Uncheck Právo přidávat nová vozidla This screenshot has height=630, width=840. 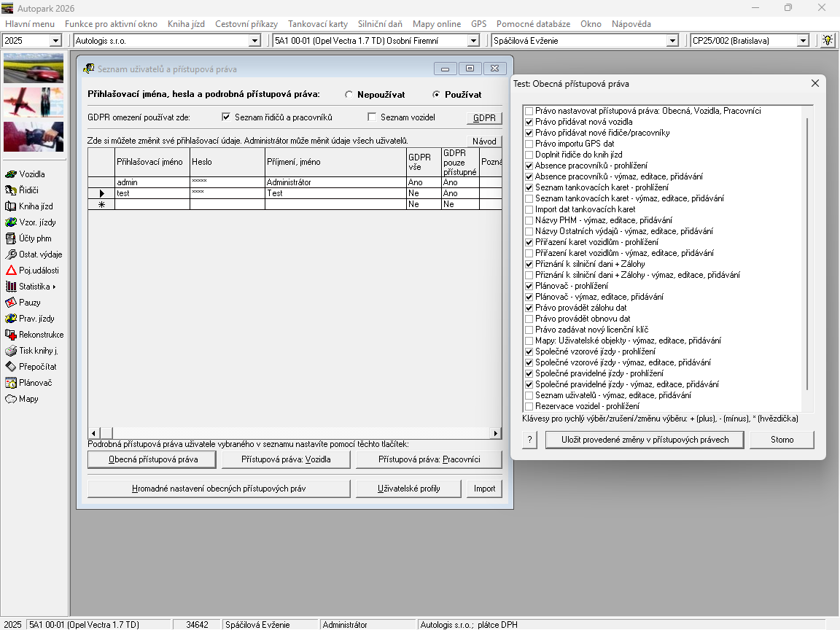click(529, 122)
